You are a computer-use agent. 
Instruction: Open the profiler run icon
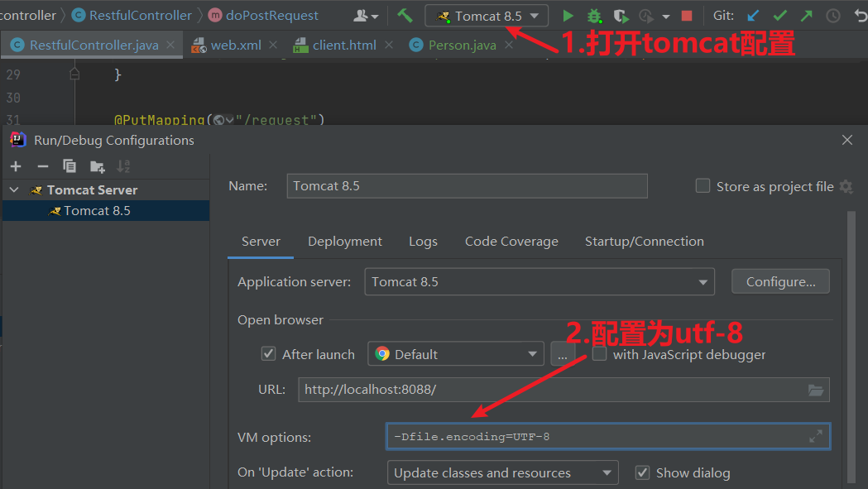pyautogui.click(x=646, y=16)
